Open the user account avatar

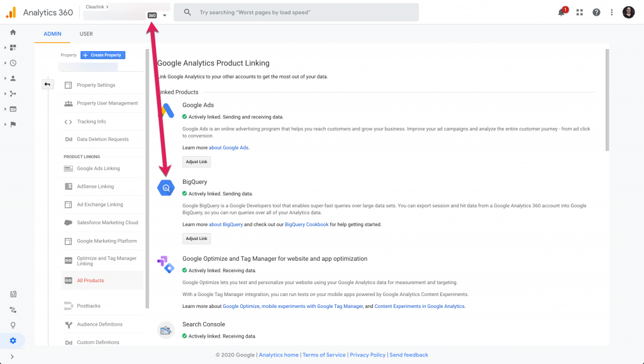(x=628, y=13)
